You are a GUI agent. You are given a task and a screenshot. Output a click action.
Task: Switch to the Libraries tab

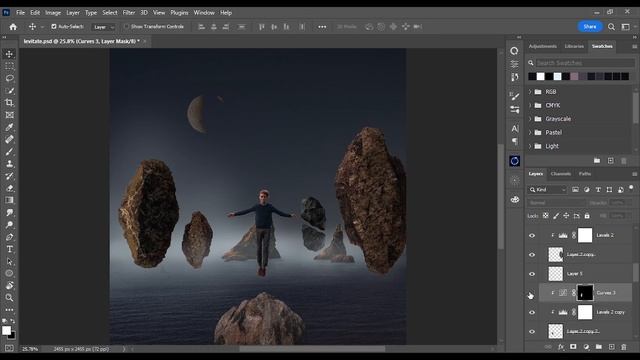(x=574, y=47)
